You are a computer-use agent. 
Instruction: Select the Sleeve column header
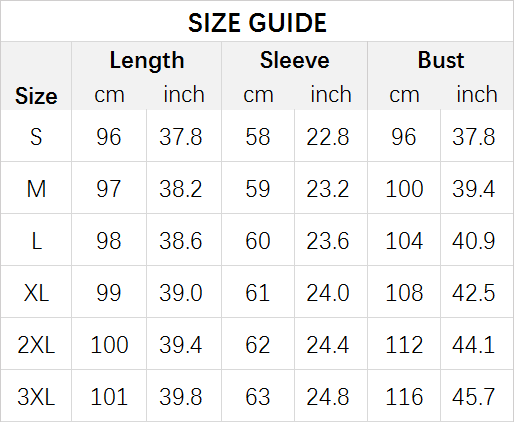(295, 60)
